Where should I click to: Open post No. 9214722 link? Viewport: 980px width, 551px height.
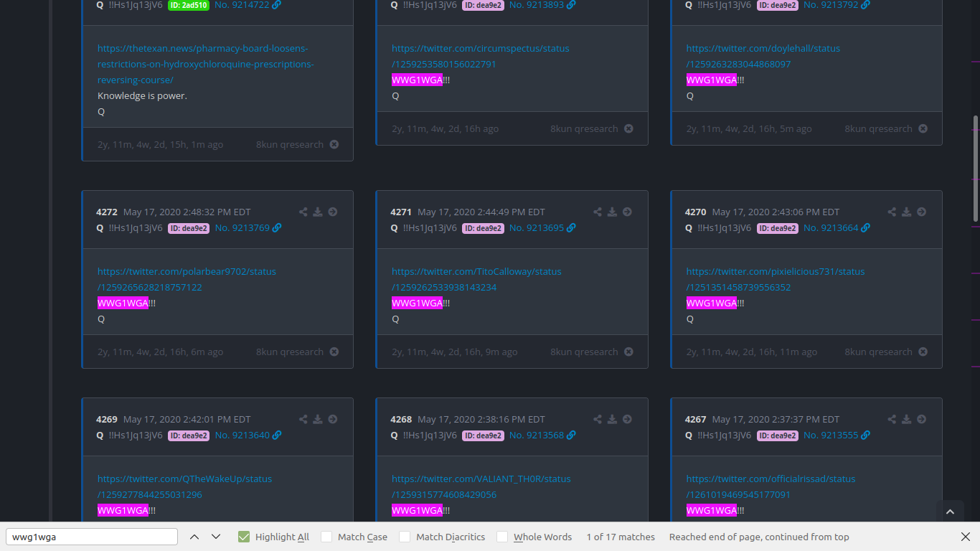pos(242,4)
